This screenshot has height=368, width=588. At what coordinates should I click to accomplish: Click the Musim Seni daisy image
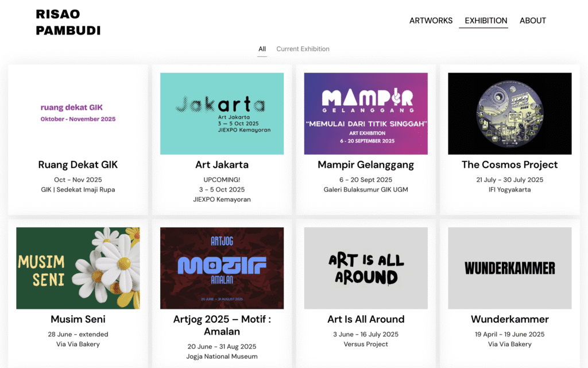point(78,268)
